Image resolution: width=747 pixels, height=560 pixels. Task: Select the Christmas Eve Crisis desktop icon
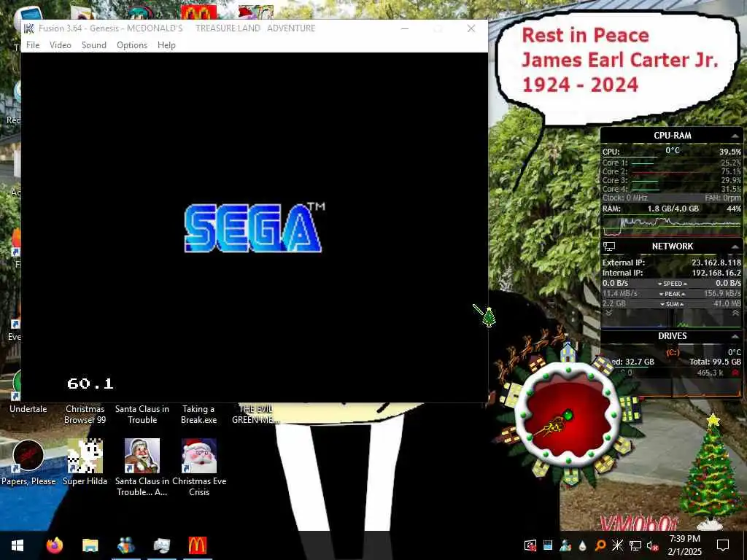(x=199, y=467)
